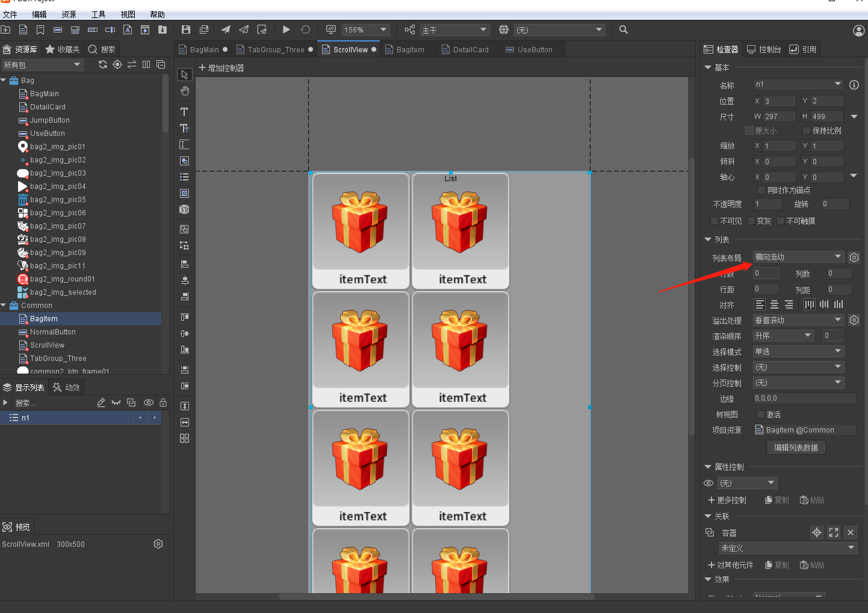Viewport: 868px width, 613px height.
Task: Open the 溢出处理 dropdown
Action: [798, 320]
